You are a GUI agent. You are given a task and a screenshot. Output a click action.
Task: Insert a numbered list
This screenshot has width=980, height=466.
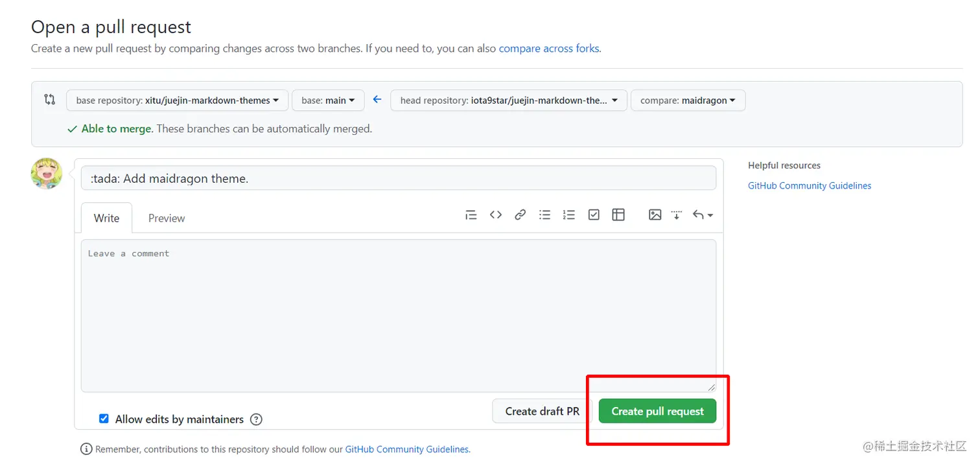(569, 215)
